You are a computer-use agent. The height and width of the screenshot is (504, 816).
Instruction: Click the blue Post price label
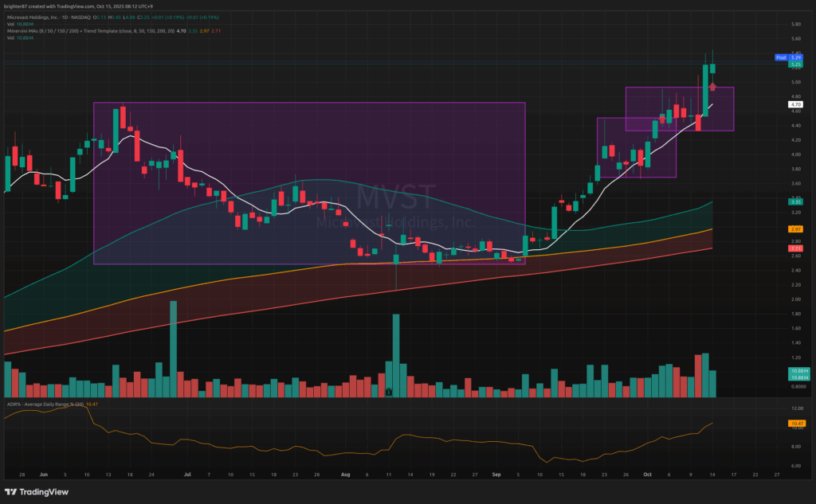tap(783, 57)
